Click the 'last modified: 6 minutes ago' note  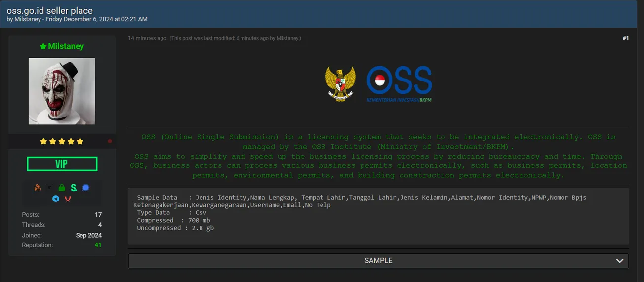[235, 38]
